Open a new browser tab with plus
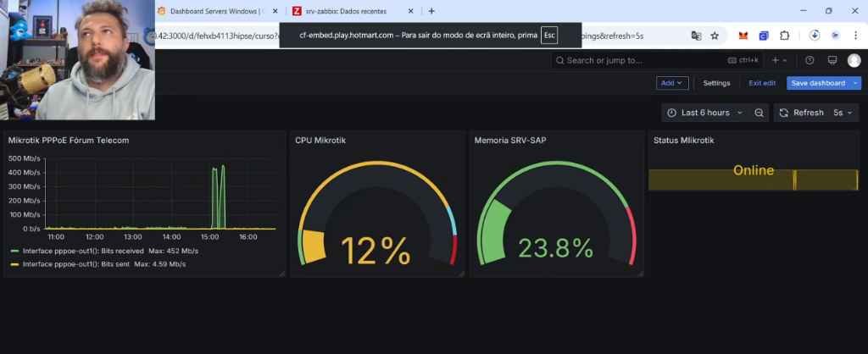Screen dimensions: 868x354 click(431, 11)
